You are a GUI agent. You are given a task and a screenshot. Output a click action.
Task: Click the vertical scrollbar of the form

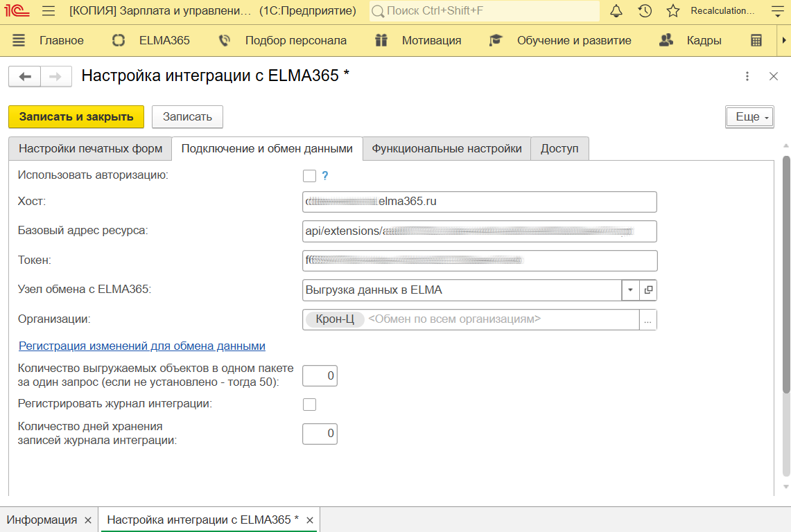click(x=786, y=277)
